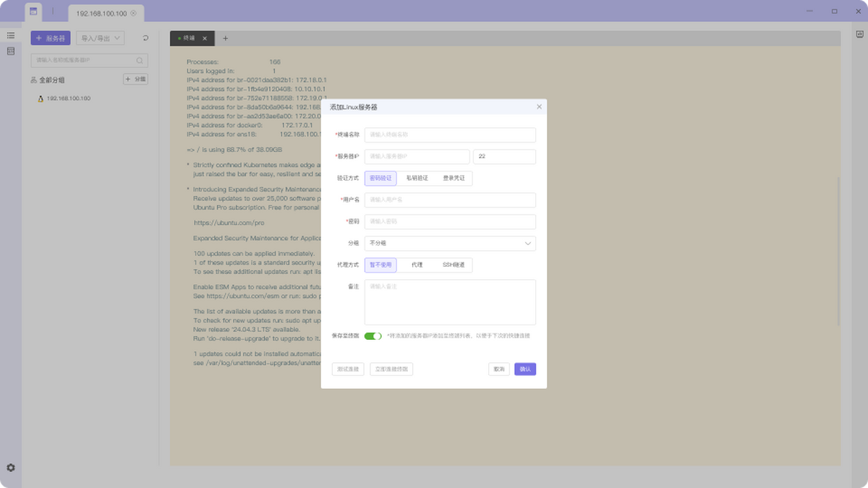The image size is (868, 488).
Task: Select 192.168.100.100 server in the group tree
Action: (68, 98)
